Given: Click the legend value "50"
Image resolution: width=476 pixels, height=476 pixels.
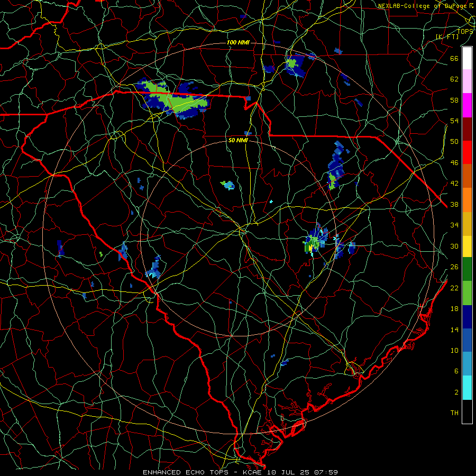Looking at the screenshot, I should pyautogui.click(x=454, y=142).
